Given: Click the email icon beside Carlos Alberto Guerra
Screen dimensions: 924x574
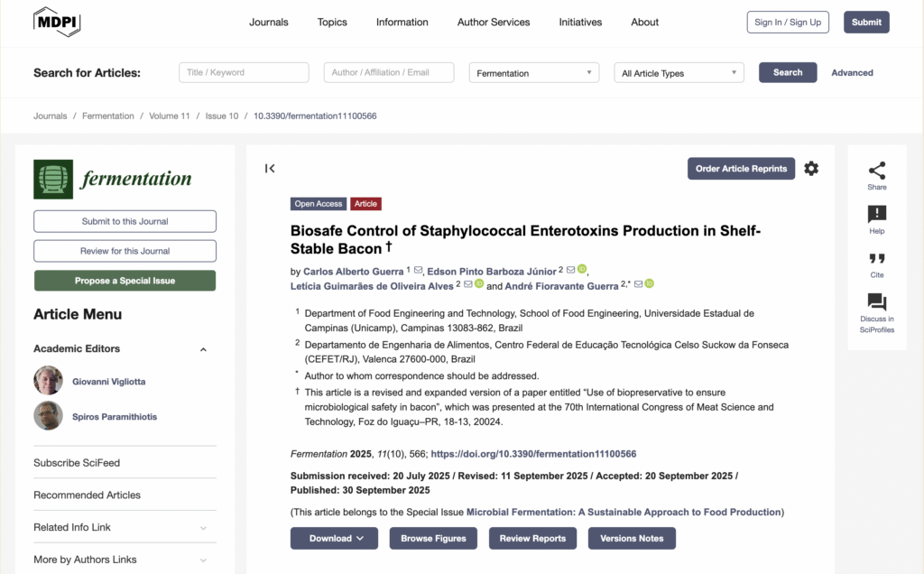Looking at the screenshot, I should point(418,271).
